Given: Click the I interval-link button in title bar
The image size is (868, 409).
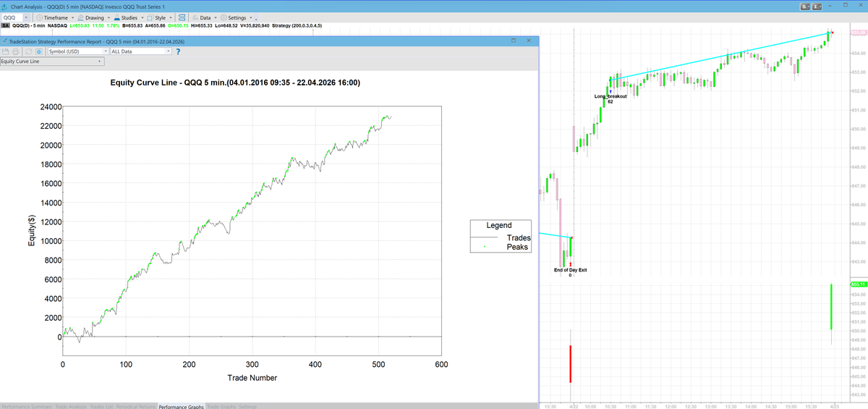Looking at the screenshot, I should [x=817, y=7].
